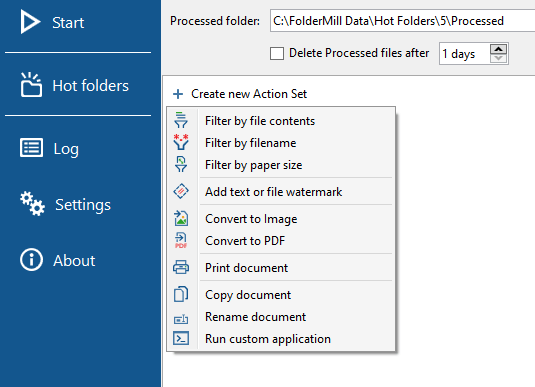Click the Filter by filename funnel icon

point(181,142)
